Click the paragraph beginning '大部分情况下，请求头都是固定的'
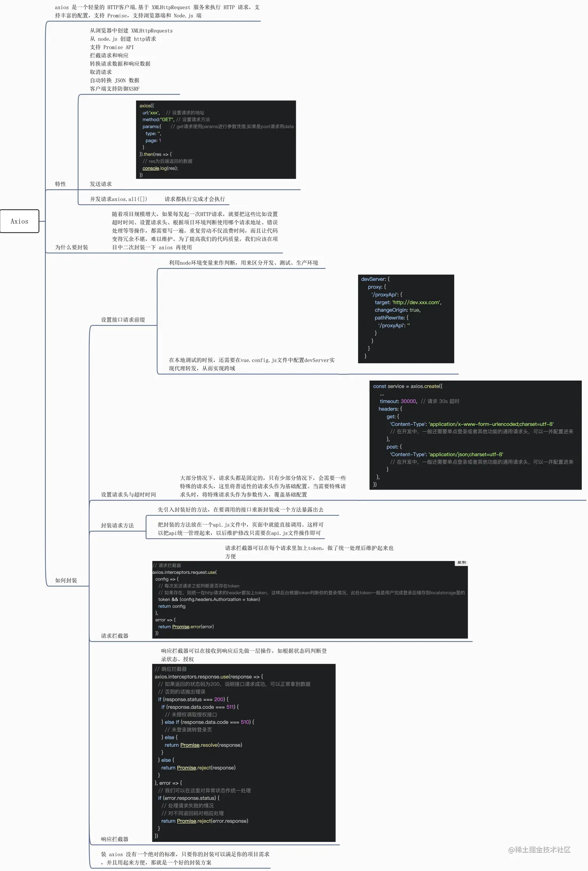Image resolution: width=588 pixels, height=871 pixels. tap(262, 486)
